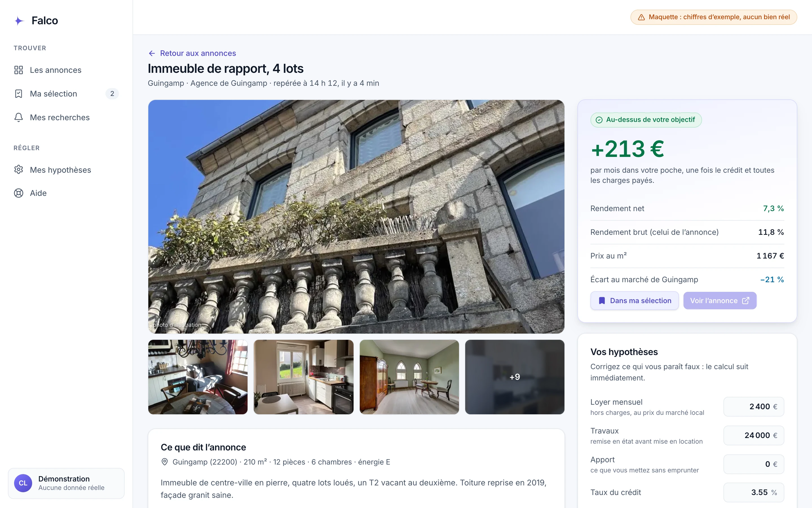Screen dimensions: 812x508
Task: Open the Aide page
Action: tap(66, 193)
